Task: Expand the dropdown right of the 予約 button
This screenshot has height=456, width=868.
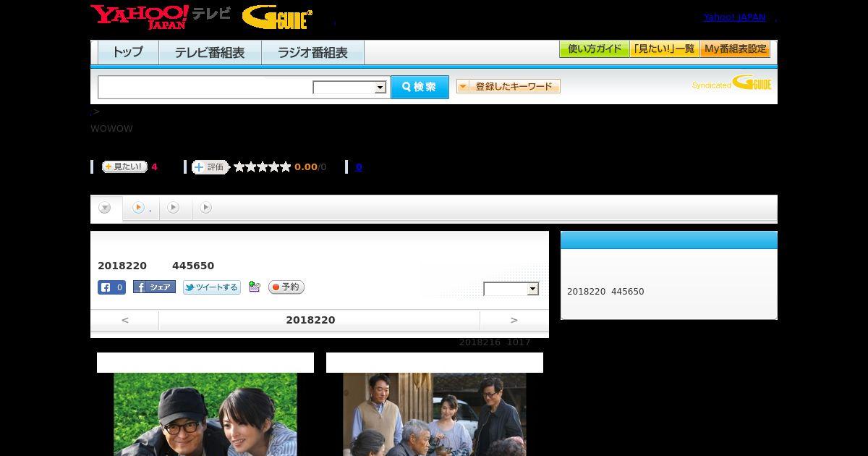Action: pyautogui.click(x=511, y=289)
